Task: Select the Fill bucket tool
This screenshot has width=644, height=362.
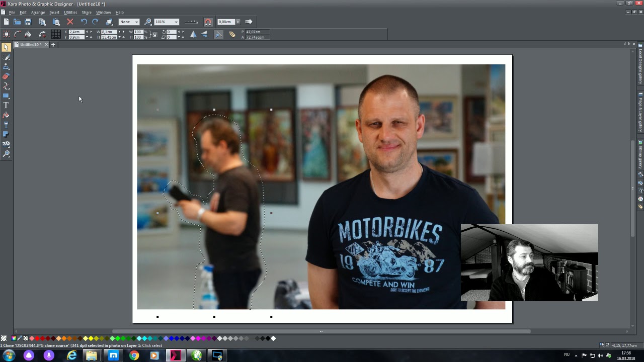Action: point(6,115)
